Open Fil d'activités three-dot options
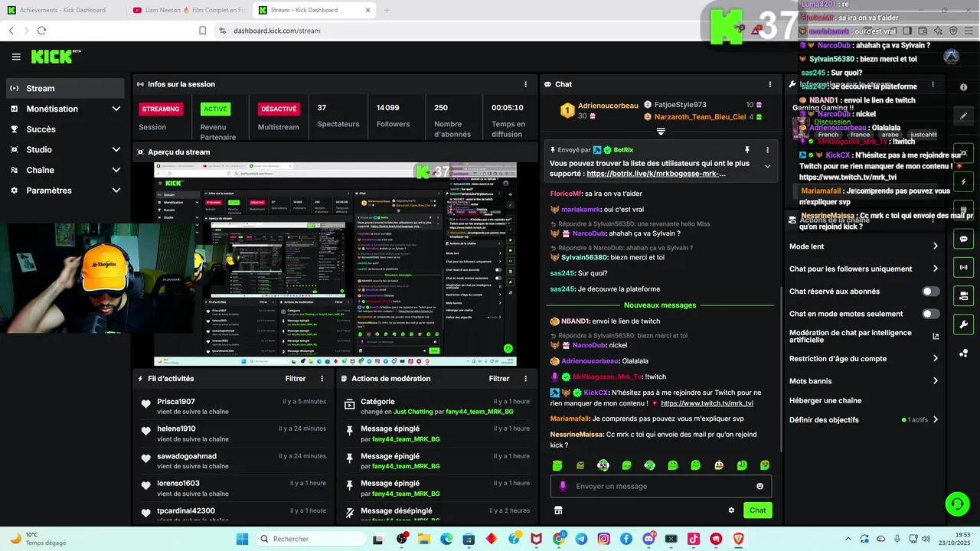 [x=322, y=379]
